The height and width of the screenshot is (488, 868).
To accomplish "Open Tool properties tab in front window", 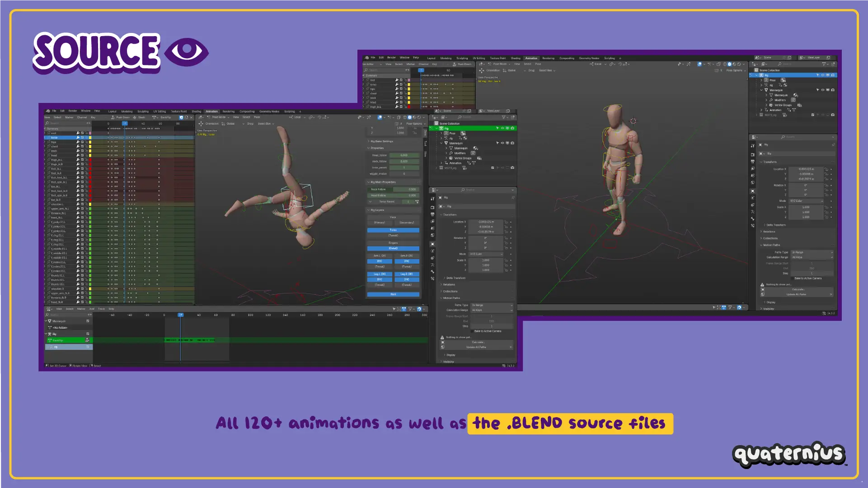I will (432, 199).
